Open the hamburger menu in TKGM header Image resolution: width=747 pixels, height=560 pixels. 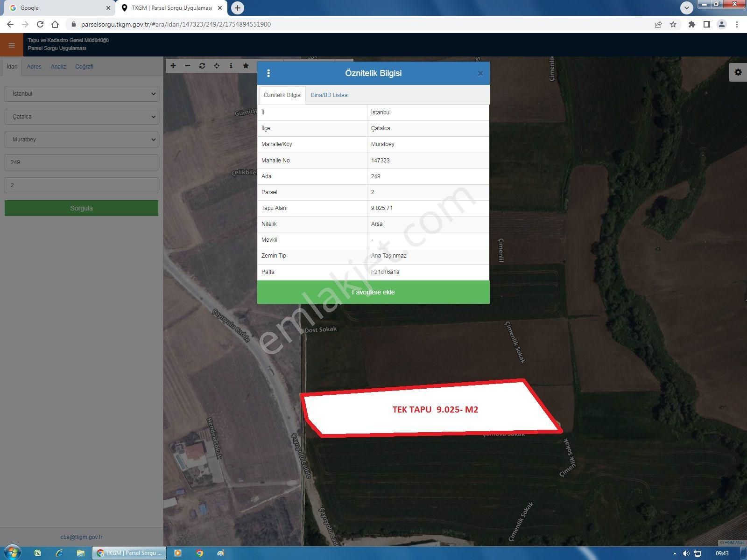pos(12,45)
